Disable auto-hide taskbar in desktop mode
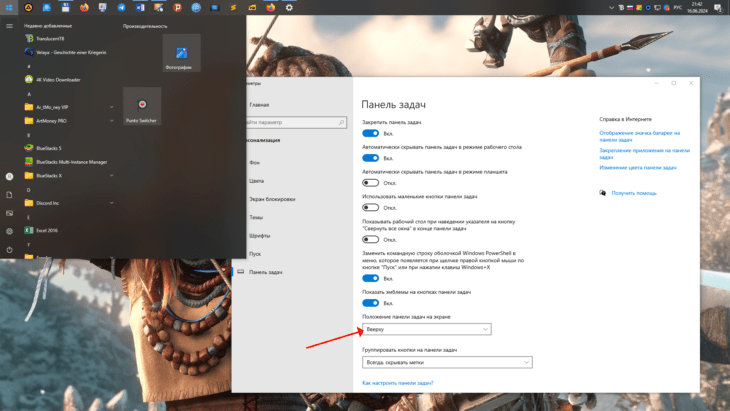730x411 pixels. pos(371,158)
